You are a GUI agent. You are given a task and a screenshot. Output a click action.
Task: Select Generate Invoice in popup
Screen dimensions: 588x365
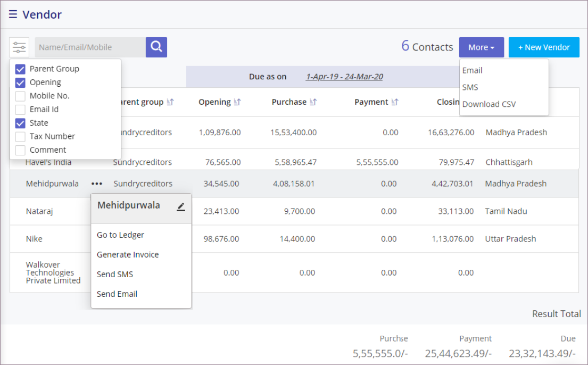(128, 255)
